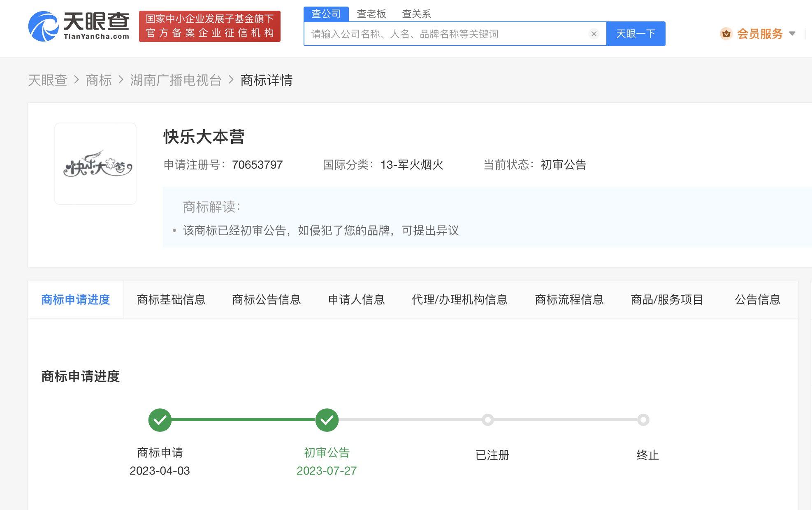Click the green checkmark at 初审公告 milestone
Viewport: 812px width, 510px height.
click(x=327, y=420)
